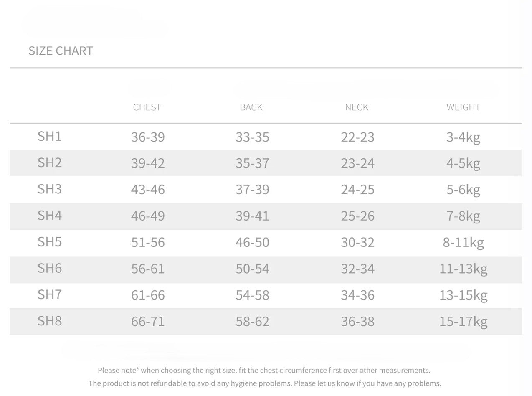
Task: Choose the SH5 size row label
Action: 50,241
